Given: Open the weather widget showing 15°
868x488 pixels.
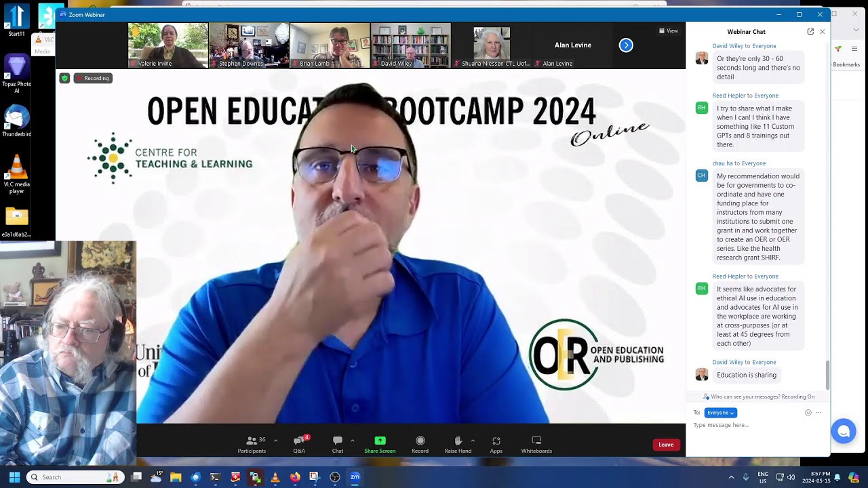Looking at the screenshot, I should click(x=156, y=477).
